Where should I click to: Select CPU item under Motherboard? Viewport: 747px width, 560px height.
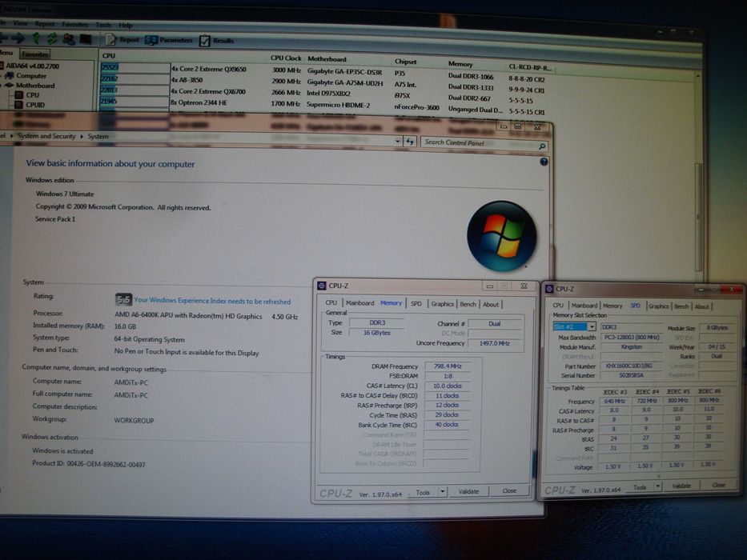[x=32, y=94]
